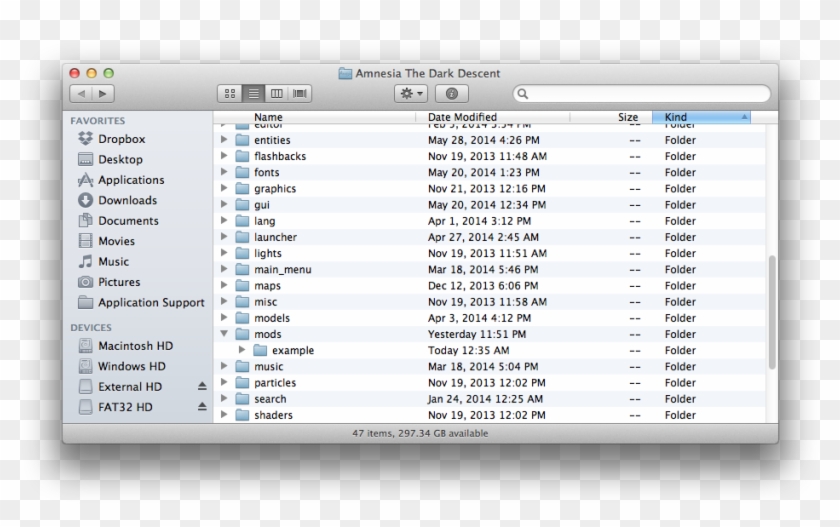Eject External HD

[202, 386]
